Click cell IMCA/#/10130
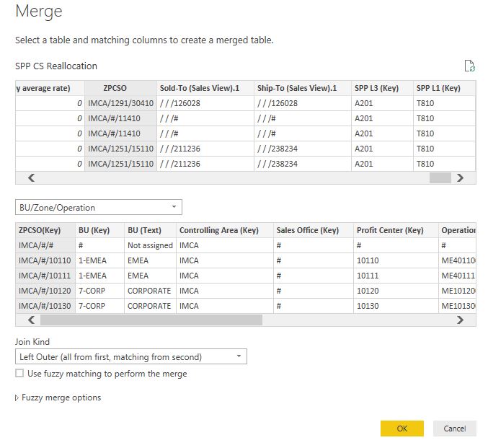The image size is (488, 448). [45, 306]
